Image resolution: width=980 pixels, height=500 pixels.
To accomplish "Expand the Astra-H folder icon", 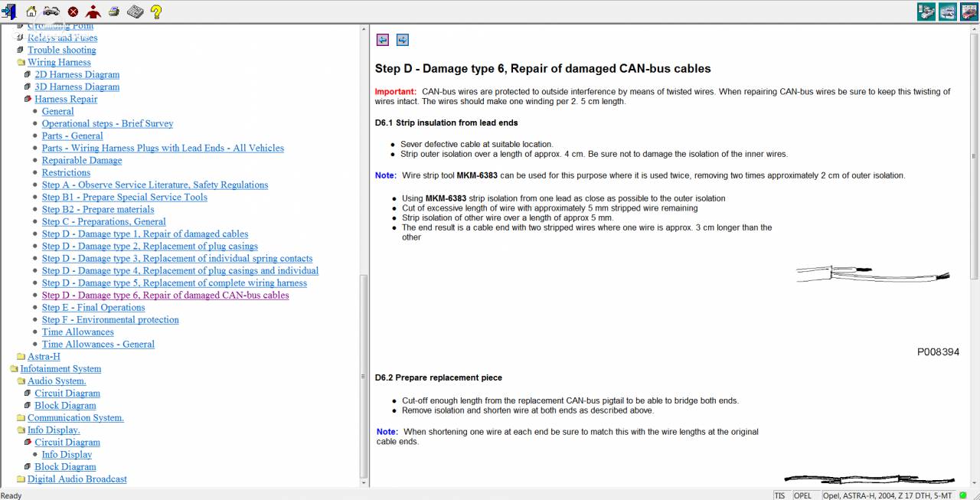I will [x=21, y=356].
